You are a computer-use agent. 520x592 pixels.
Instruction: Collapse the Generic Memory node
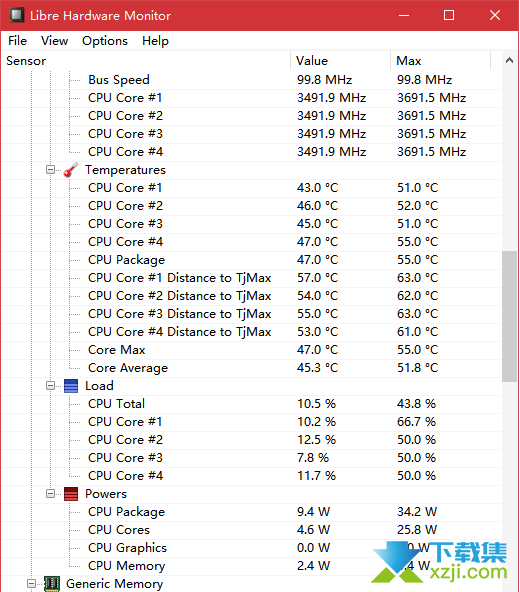(31, 584)
